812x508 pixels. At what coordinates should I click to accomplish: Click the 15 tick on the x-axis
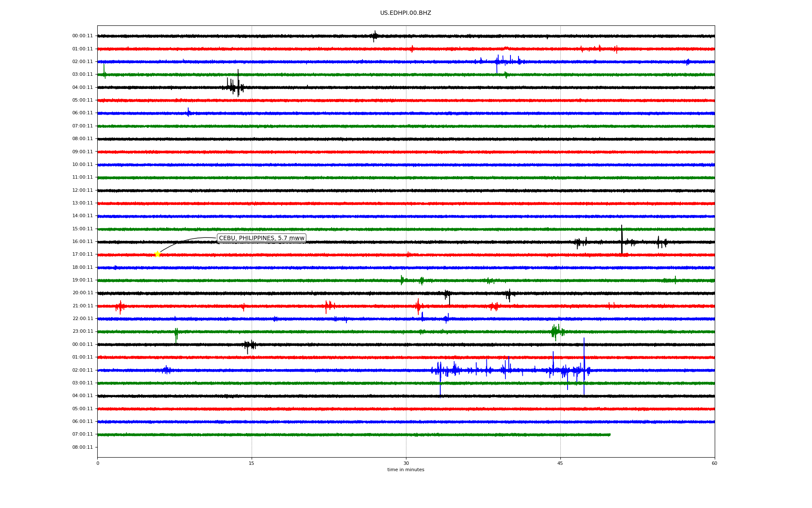252,464
